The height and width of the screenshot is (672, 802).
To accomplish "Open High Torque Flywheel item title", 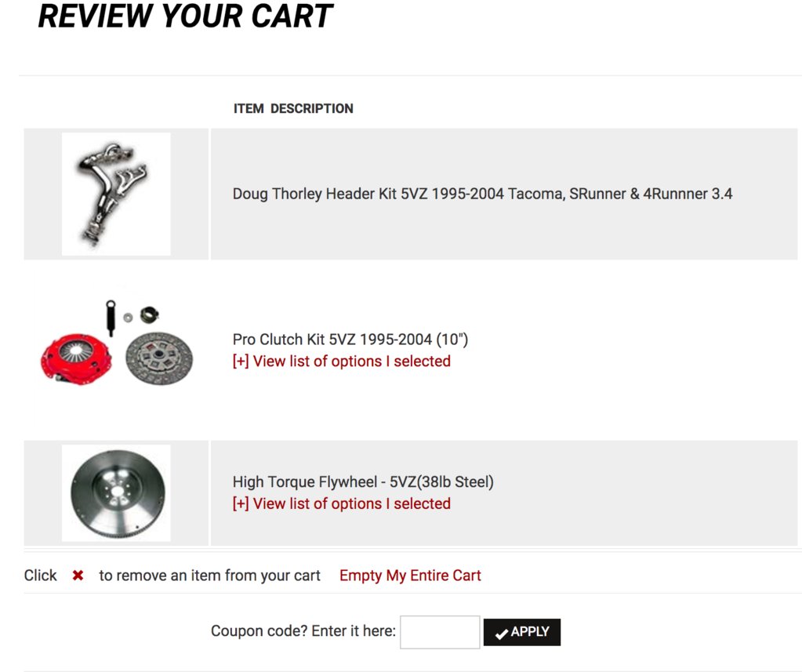I will (363, 481).
